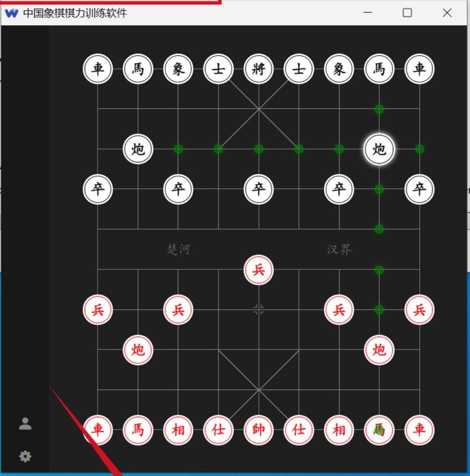The image size is (470, 476).
Task: Select the red 相 elephant on right side
Action: 339,430
